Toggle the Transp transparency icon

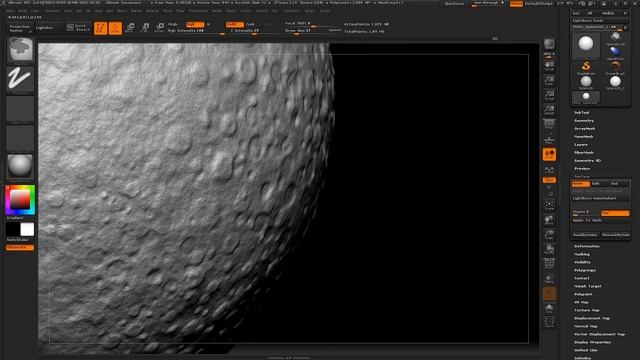549,279
